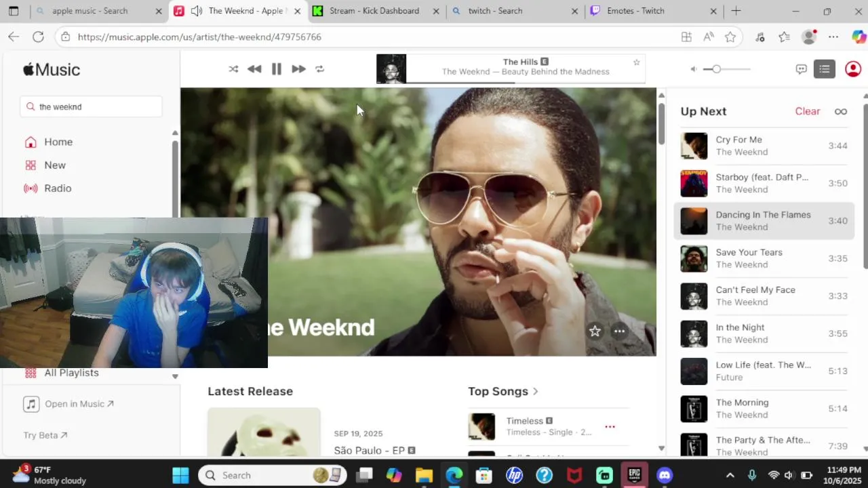This screenshot has height=488, width=868.
Task: Pause the current song
Action: [x=277, y=69]
